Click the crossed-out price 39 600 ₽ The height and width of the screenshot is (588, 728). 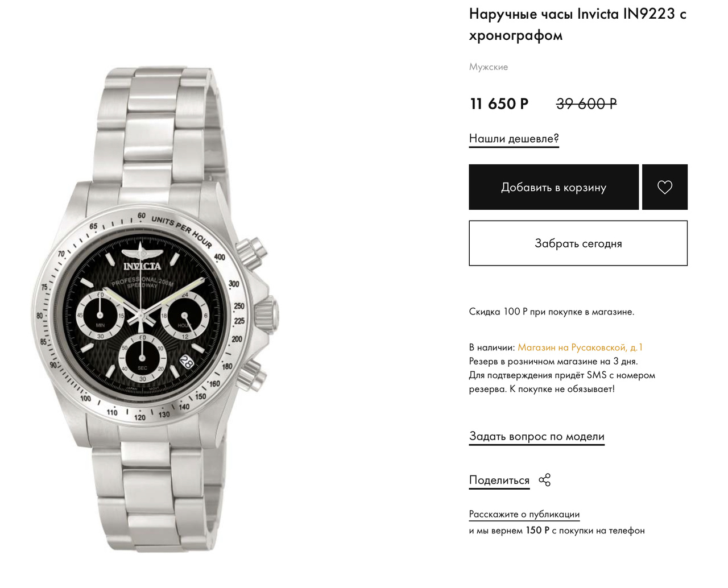click(586, 104)
